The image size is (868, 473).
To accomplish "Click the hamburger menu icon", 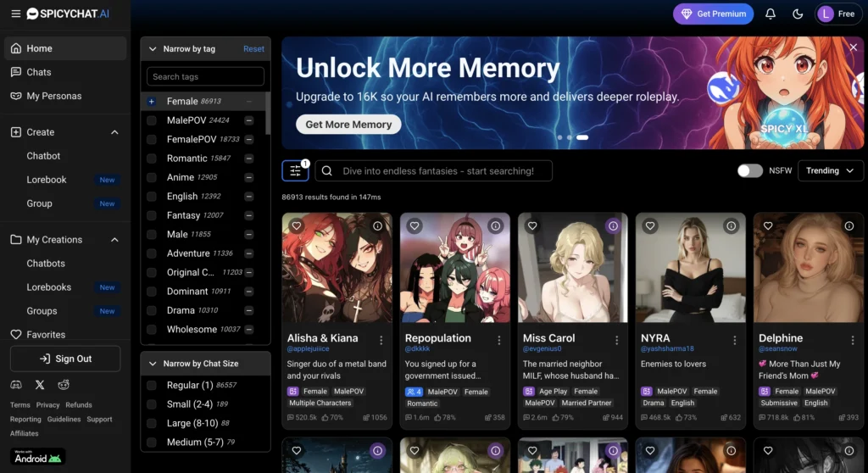I will click(15, 14).
